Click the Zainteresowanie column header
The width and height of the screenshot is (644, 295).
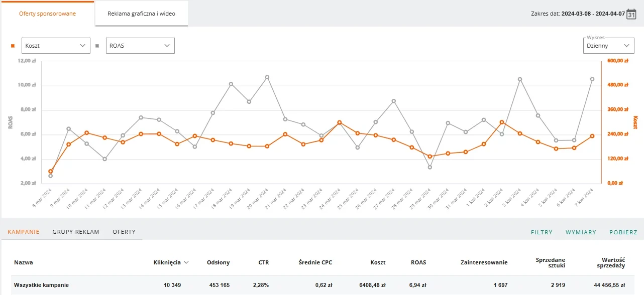coord(484,262)
